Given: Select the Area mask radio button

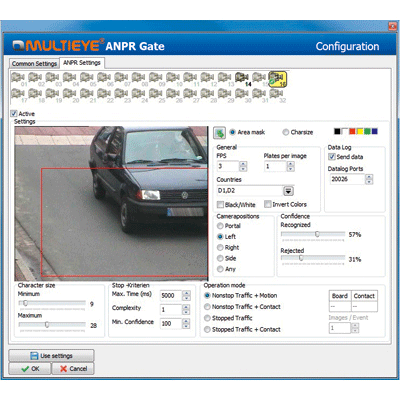Looking at the screenshot, I should pyautogui.click(x=233, y=132).
